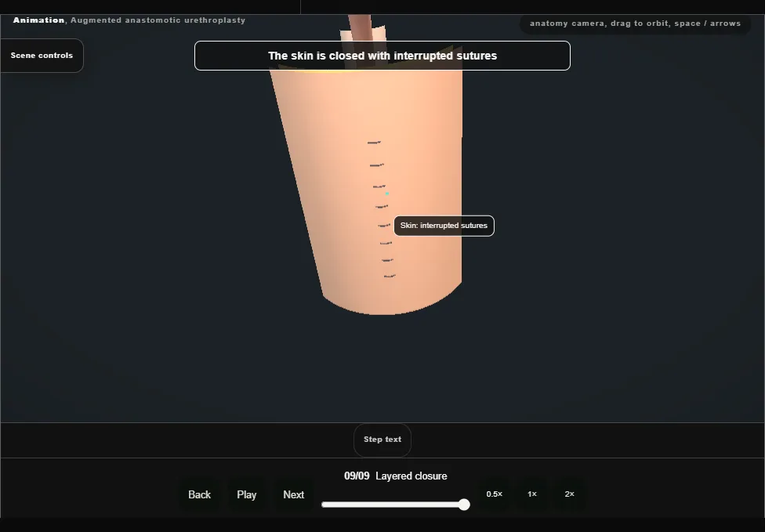Screen dimensions: 765x532
Task: Start the animation with Play
Action: [x=247, y=494]
